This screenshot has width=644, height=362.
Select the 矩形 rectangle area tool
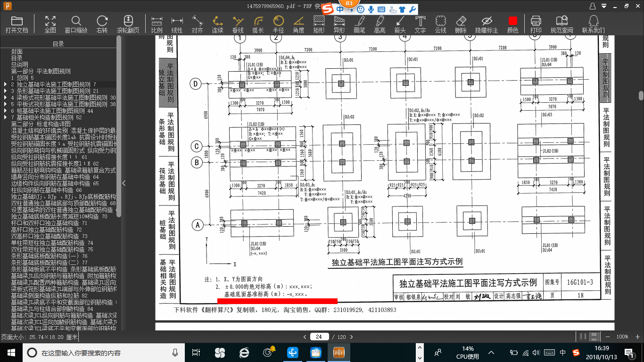(x=319, y=25)
